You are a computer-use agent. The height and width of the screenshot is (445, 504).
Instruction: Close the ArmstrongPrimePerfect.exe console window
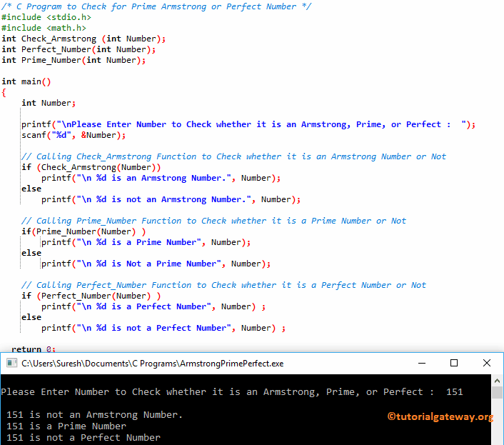pos(487,364)
